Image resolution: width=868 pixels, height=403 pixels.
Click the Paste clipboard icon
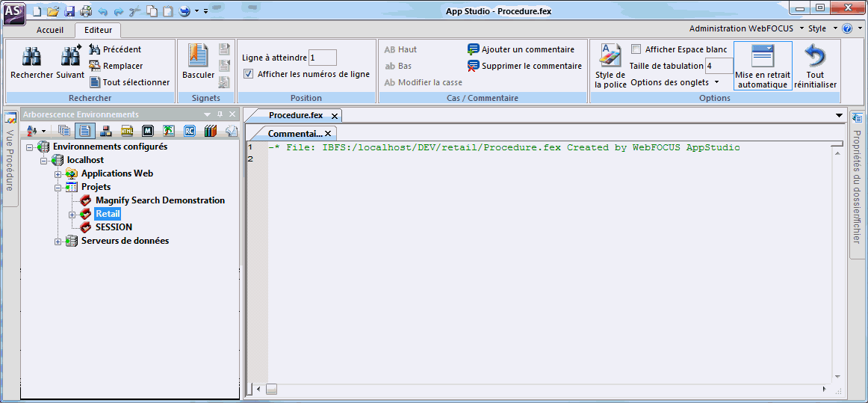click(168, 10)
